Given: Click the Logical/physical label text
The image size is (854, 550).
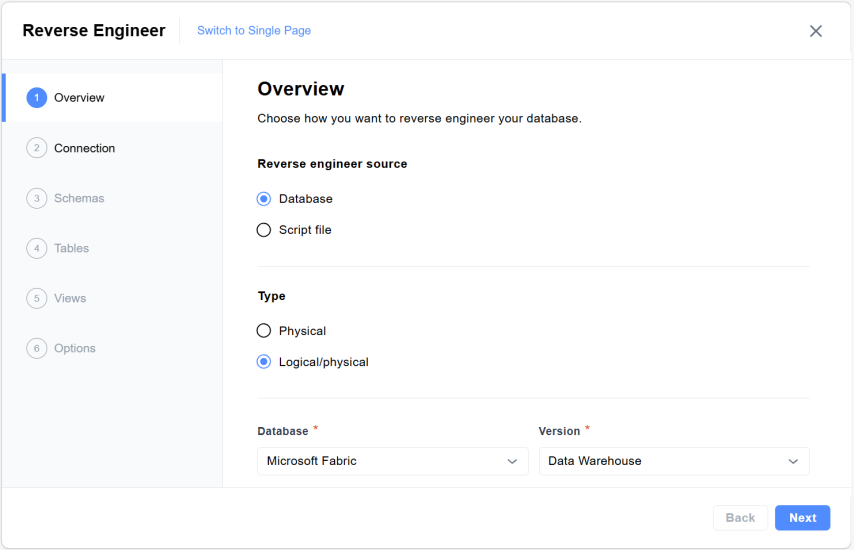Looking at the screenshot, I should click(x=324, y=362).
